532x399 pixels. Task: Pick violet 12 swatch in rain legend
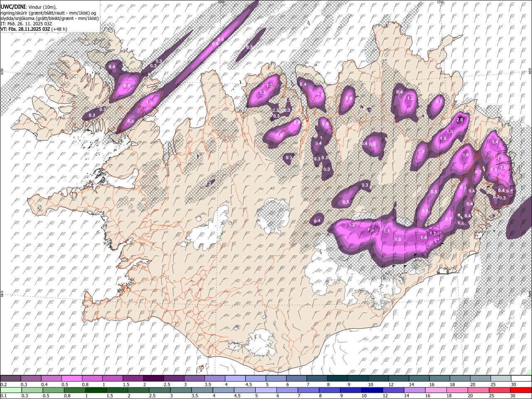[393, 390]
